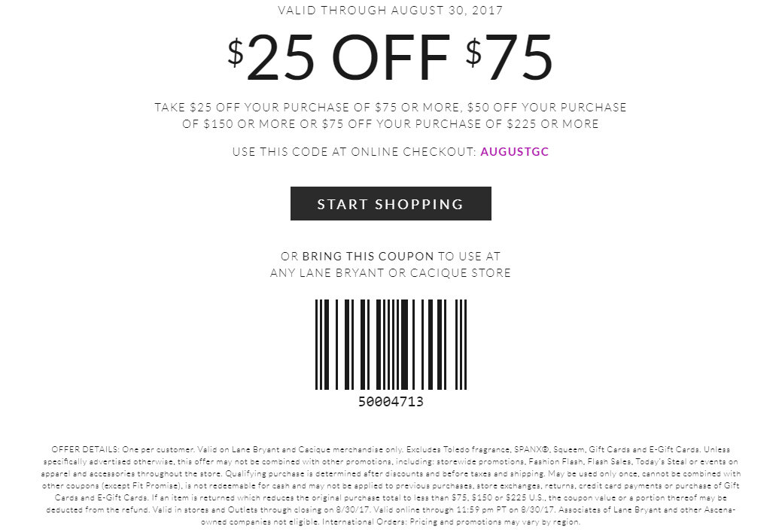
Task: Click the OF $150 OR MORE text
Action: click(239, 123)
